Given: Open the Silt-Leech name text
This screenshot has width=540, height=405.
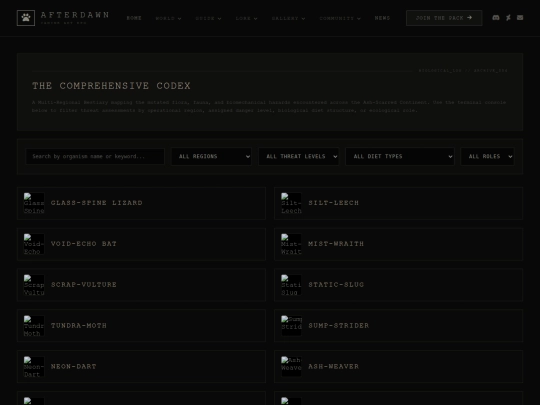Looking at the screenshot, I should point(333,203).
